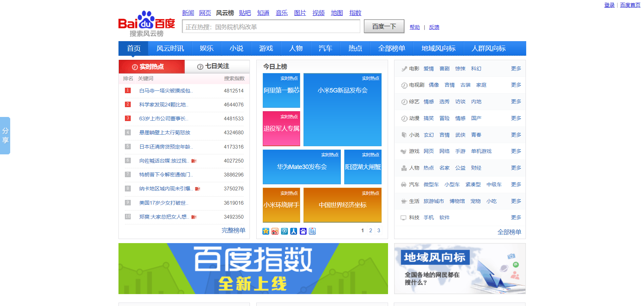Screen dimensions: 644x306
Task: Select the 实时热点 tab
Action: click(151, 67)
